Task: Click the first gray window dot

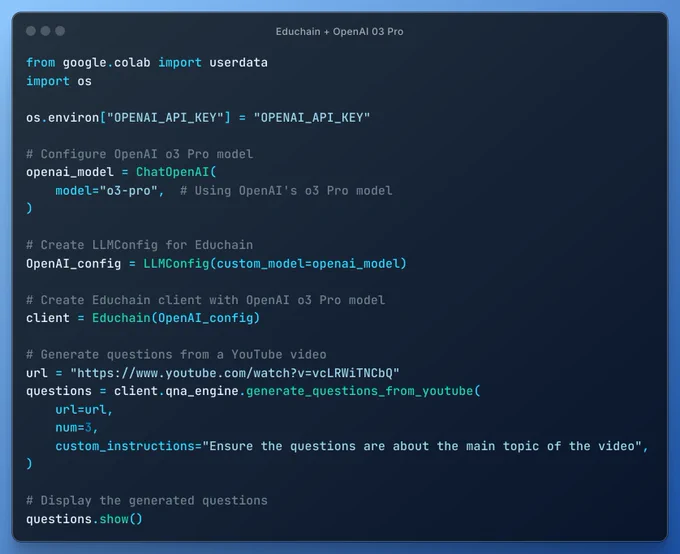Action: click(31, 31)
